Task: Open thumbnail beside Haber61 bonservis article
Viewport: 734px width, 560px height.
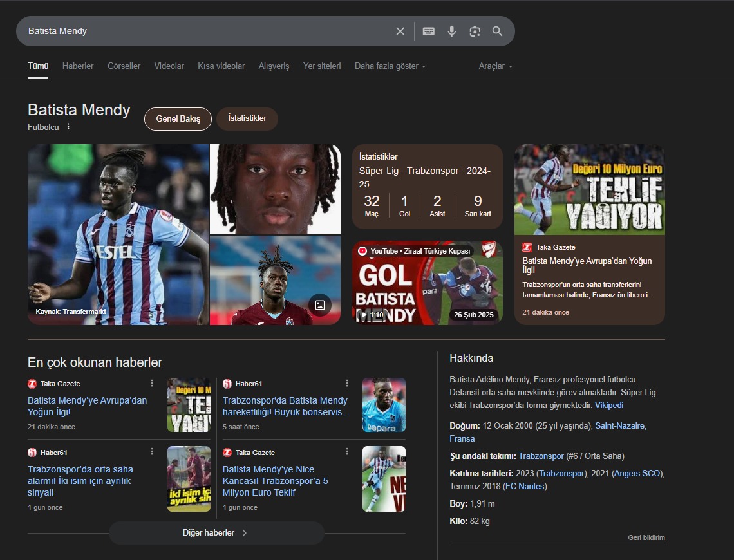Action: point(384,405)
